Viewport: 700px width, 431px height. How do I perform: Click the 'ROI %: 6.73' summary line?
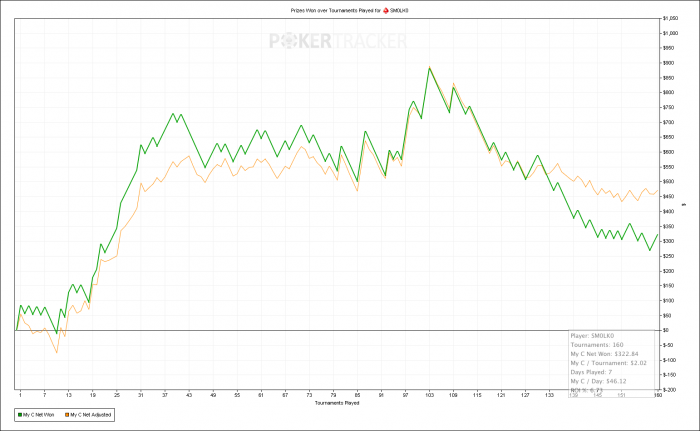coord(587,390)
